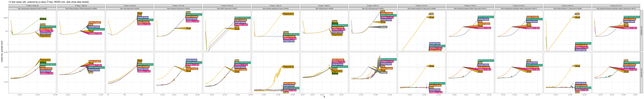Click the "Slow" label in forderv(retGrp=T) seconds panel
This screenshot has width=644, height=99.
point(577,66)
